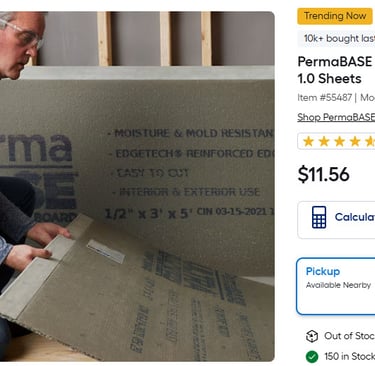The width and height of the screenshot is (375, 366).
Task: Open the main cement board product image
Action: click(x=137, y=186)
